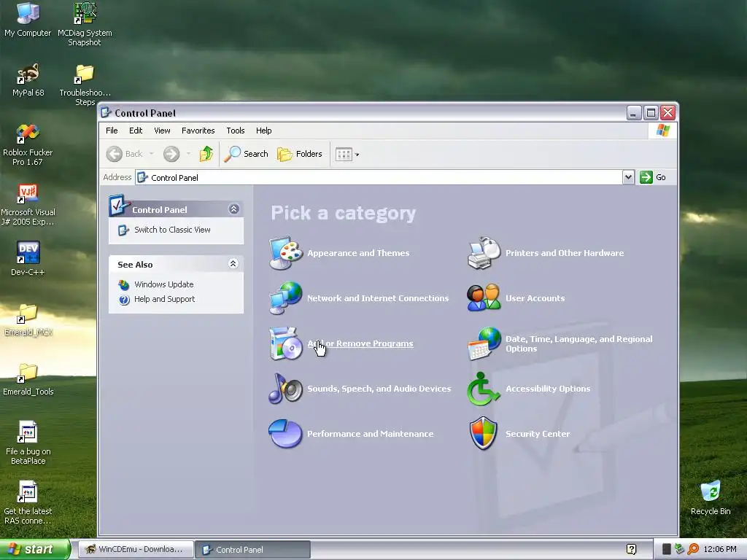
Task: Select the Recycle Bin desktop icon
Action: (x=711, y=498)
